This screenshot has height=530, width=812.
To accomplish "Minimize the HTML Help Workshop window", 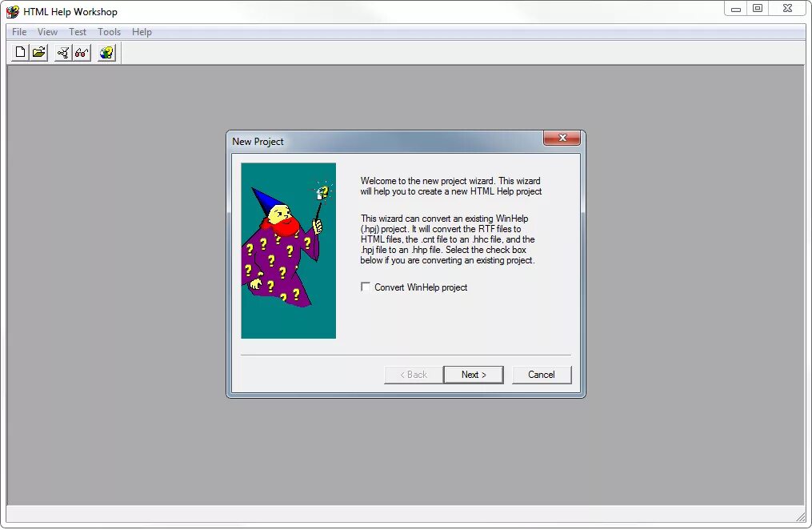I will tap(736, 9).
